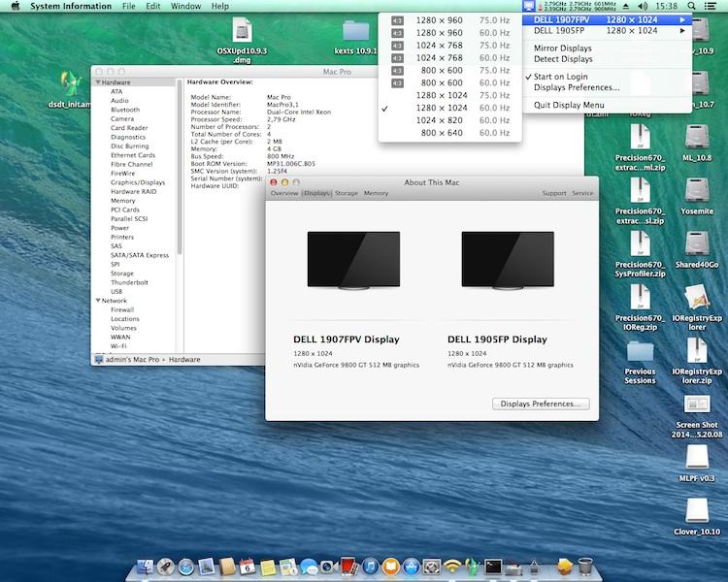The height and width of the screenshot is (582, 728).
Task: Switch to Memory tab in About This Mac
Action: click(x=376, y=193)
